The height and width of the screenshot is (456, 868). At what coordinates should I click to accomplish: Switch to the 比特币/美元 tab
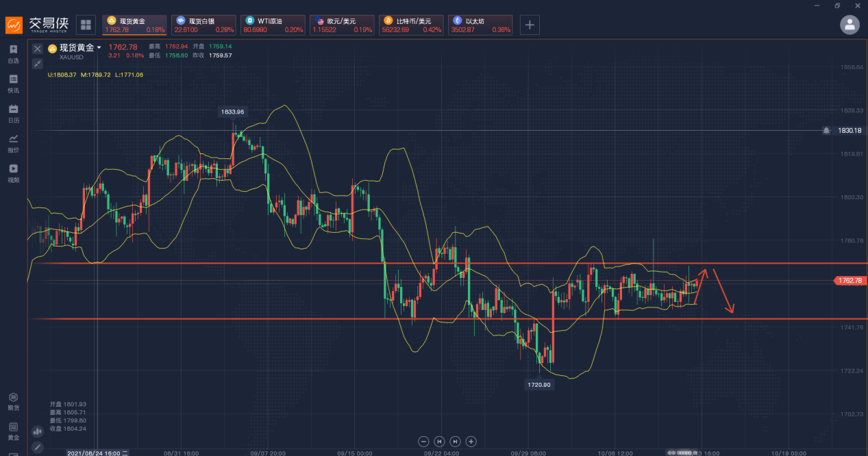click(412, 25)
